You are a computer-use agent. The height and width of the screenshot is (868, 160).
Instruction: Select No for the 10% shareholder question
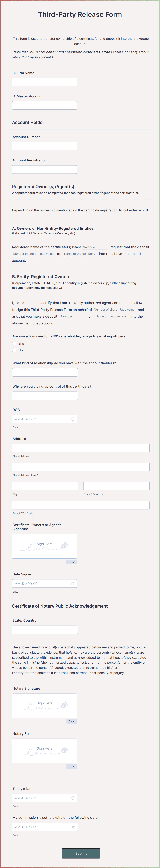click(14, 350)
